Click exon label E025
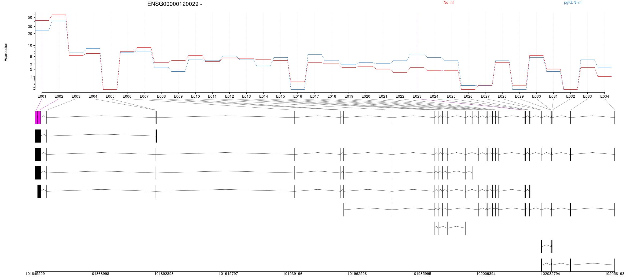Screen dimensions: 644x279 [x=451, y=96]
